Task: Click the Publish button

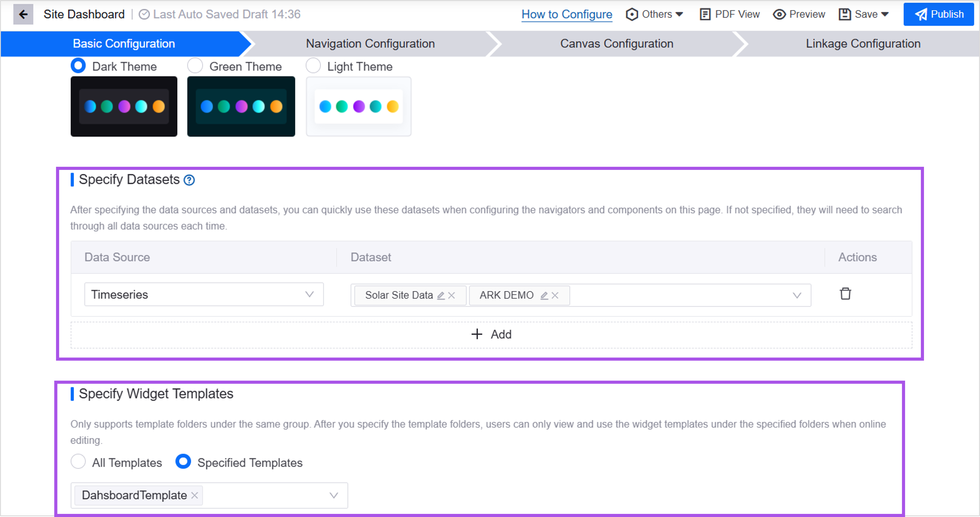Action: [938, 14]
